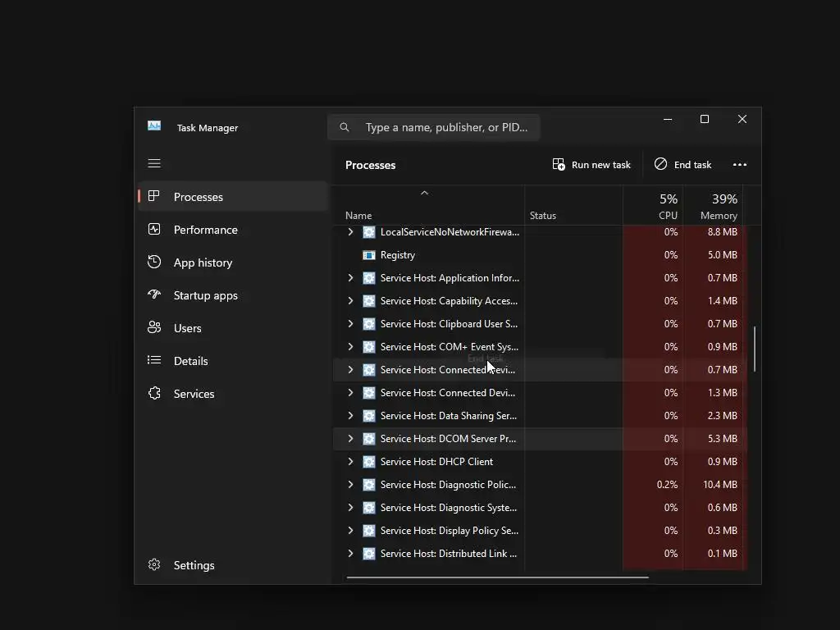Expand Service Host: Application Information
This screenshot has height=630, width=840.
click(350, 277)
